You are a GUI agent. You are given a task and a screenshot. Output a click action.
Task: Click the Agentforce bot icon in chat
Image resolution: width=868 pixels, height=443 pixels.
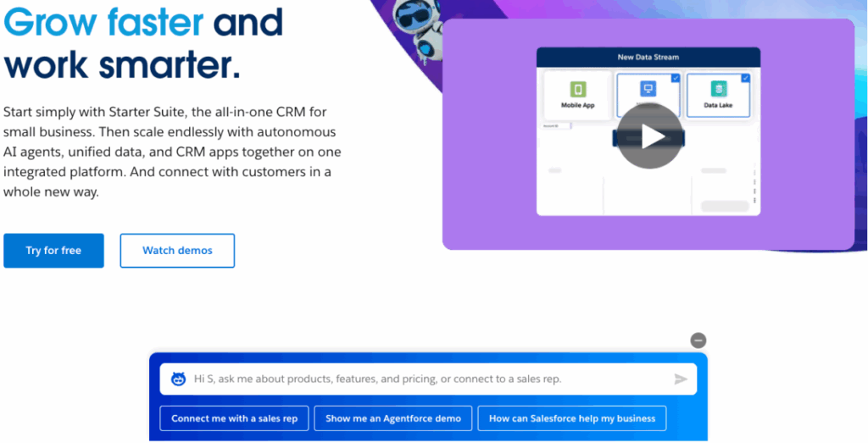(x=178, y=379)
